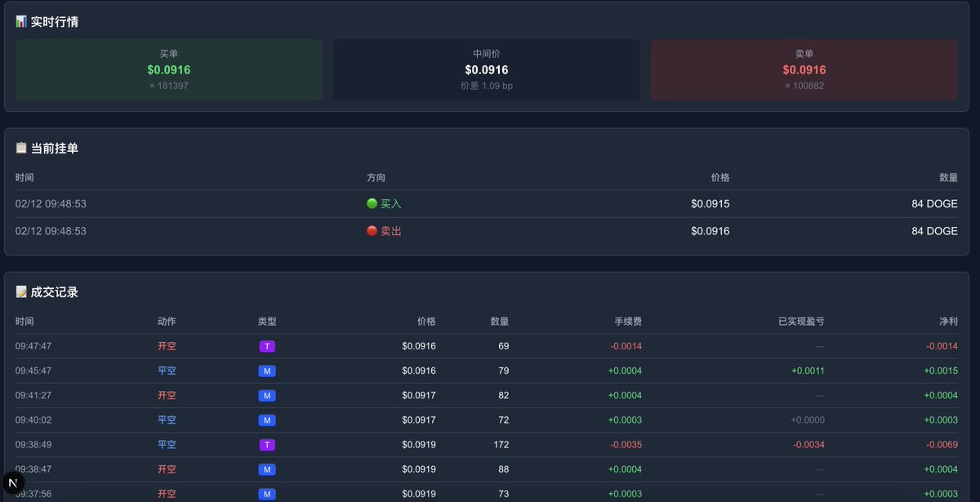Click the fee -0.0014 in the 09:47:47 row

click(626, 346)
